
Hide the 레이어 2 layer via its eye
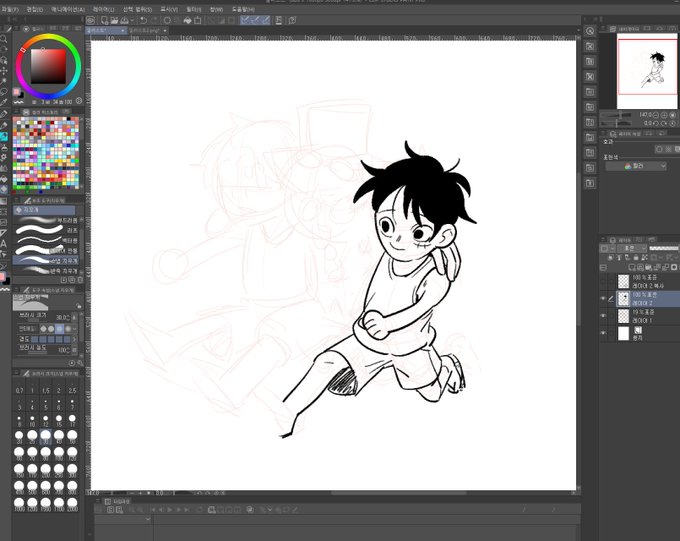click(x=603, y=299)
